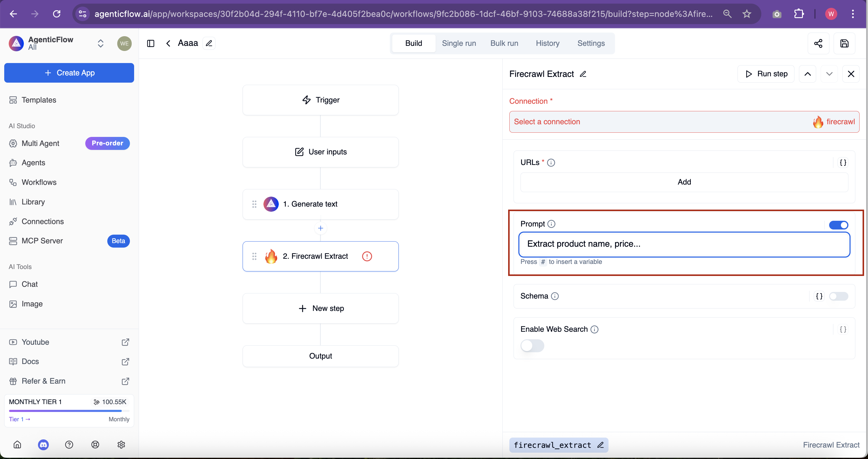Switch to Single run tab
Image resolution: width=868 pixels, height=459 pixels.
[x=459, y=43]
